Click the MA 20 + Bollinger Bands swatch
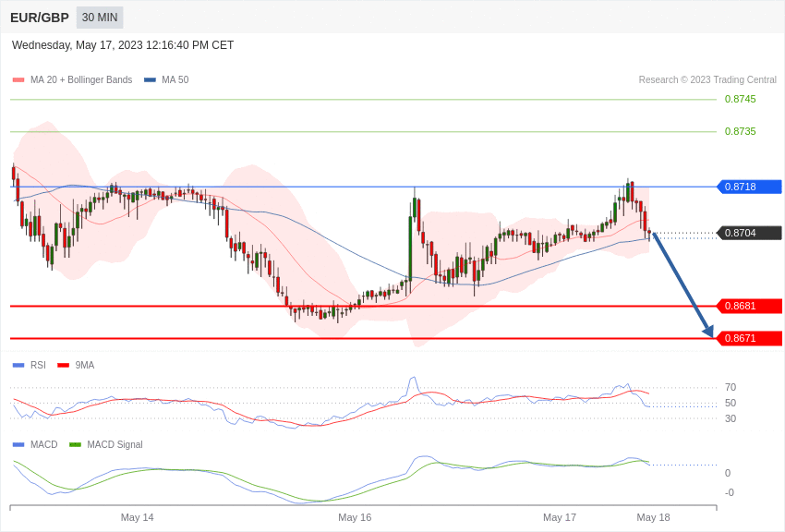Viewport: 785px width, 532px height. [x=18, y=80]
